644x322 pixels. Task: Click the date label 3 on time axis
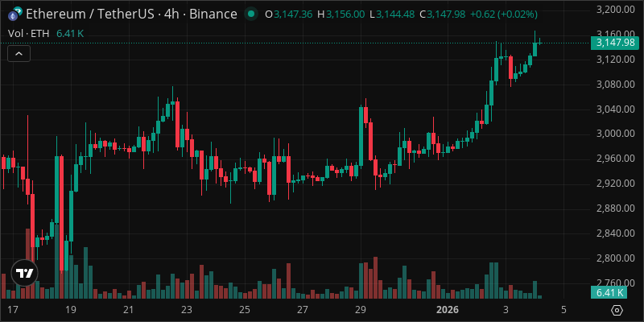506,309
